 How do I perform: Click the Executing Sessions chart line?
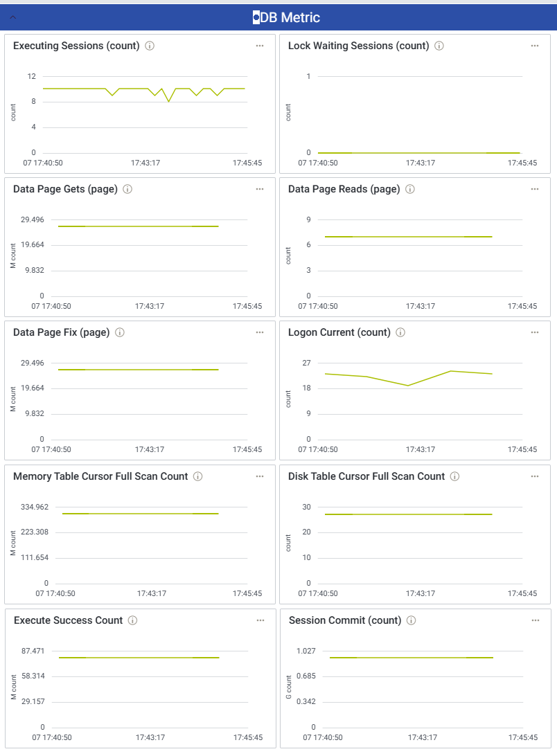pyautogui.click(x=76, y=89)
